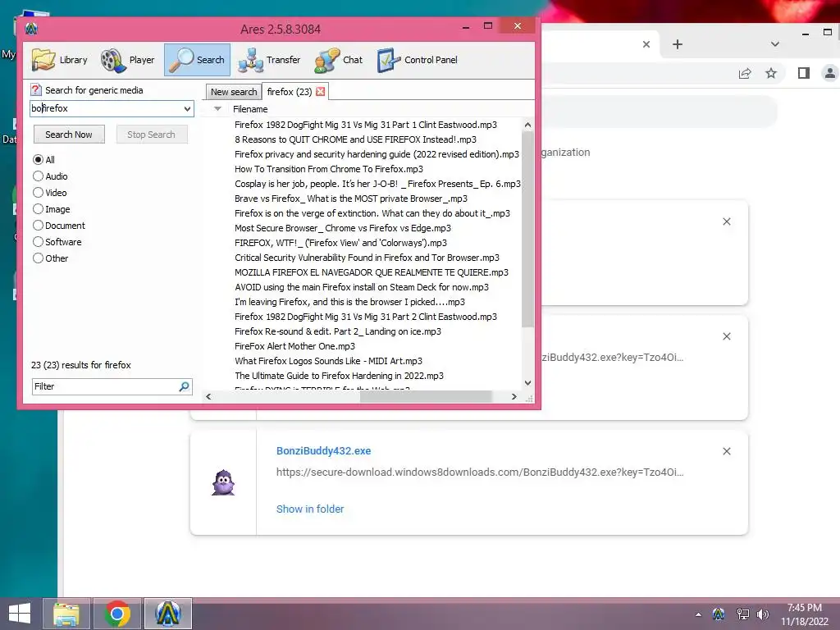Click the volume speaker tray icon
The image size is (840, 630).
[x=763, y=614]
